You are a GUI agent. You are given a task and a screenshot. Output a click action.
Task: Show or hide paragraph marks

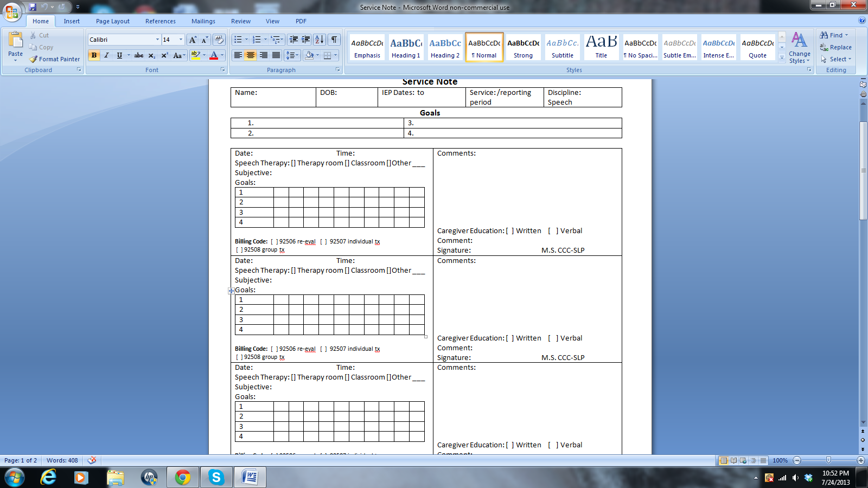334,40
